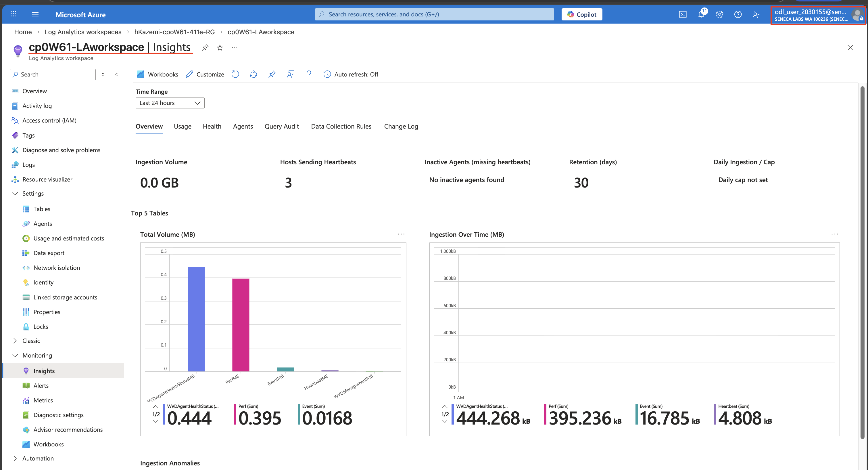This screenshot has height=470, width=868.
Task: Go to next legend page in Total Volume chart
Action: coord(156,421)
